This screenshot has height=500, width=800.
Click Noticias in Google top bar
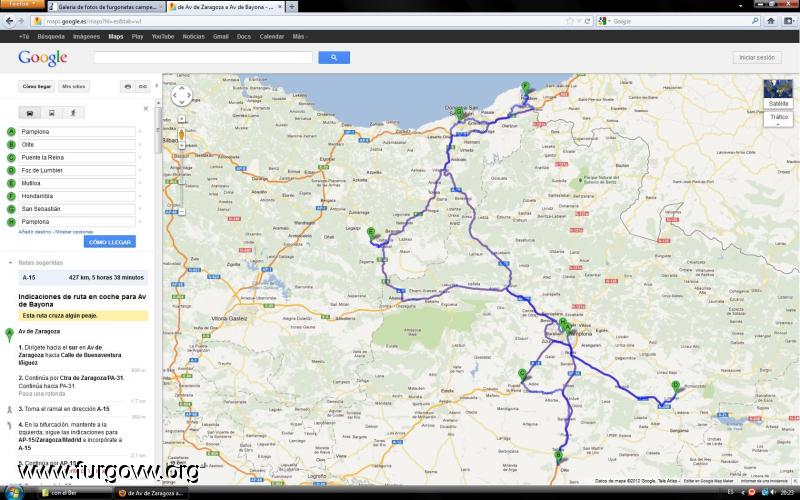193,37
